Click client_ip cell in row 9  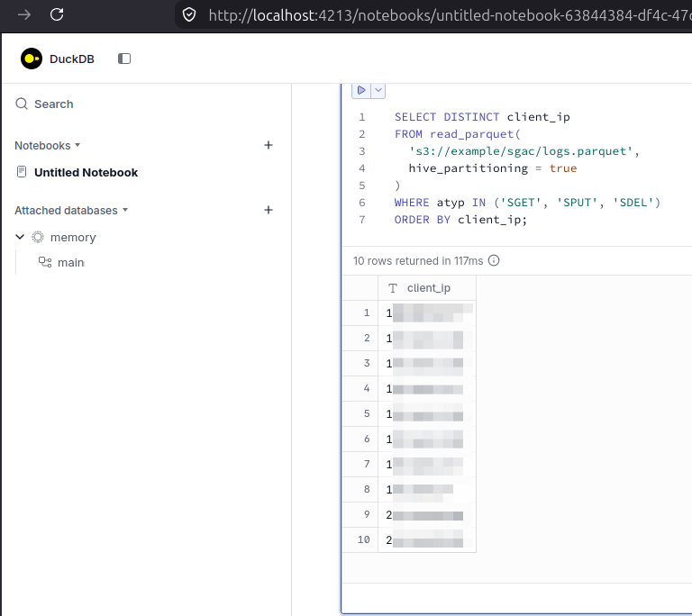tap(427, 514)
